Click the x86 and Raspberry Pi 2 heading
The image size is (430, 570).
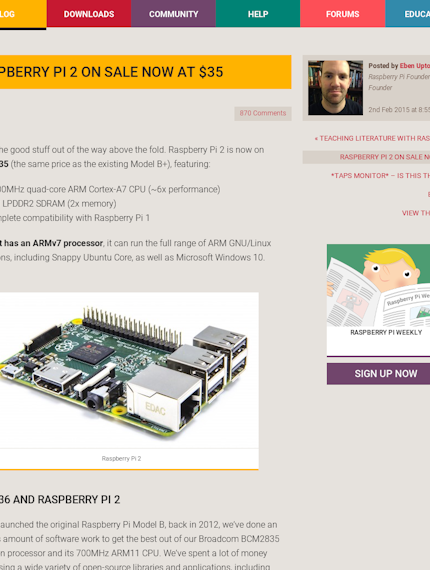60,499
